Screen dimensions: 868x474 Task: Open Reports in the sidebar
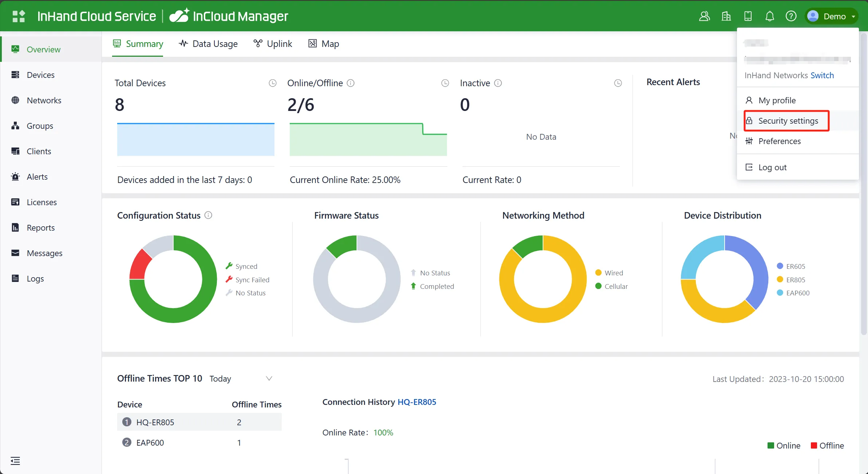click(51, 227)
